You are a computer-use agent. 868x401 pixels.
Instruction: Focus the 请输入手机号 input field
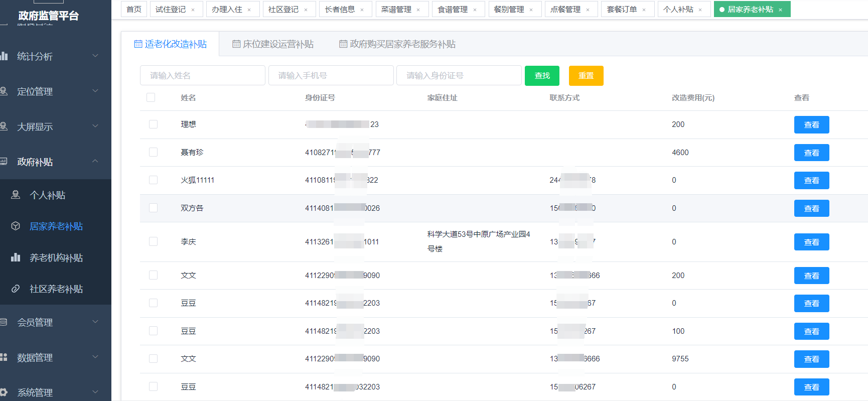click(x=331, y=76)
